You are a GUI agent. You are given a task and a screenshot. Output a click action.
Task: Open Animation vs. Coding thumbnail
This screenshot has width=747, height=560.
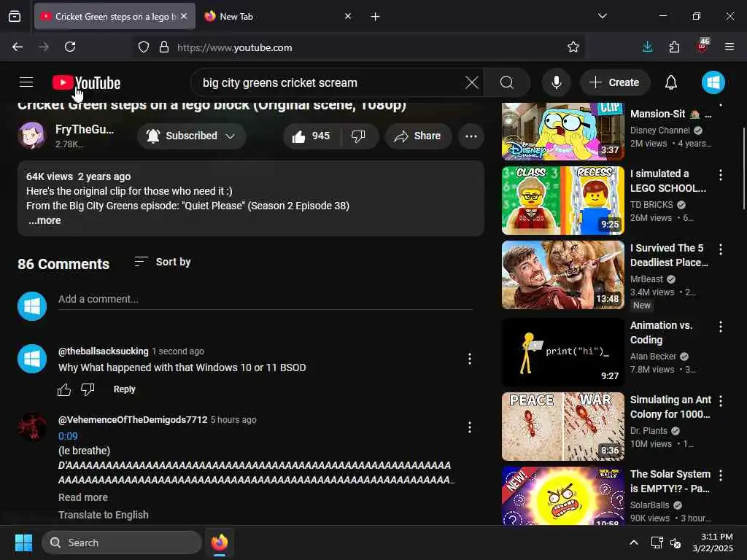pos(562,352)
